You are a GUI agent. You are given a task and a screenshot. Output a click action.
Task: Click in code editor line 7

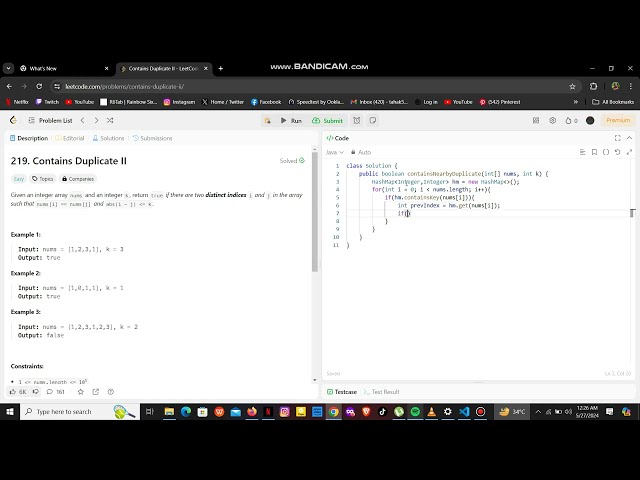(x=486, y=213)
